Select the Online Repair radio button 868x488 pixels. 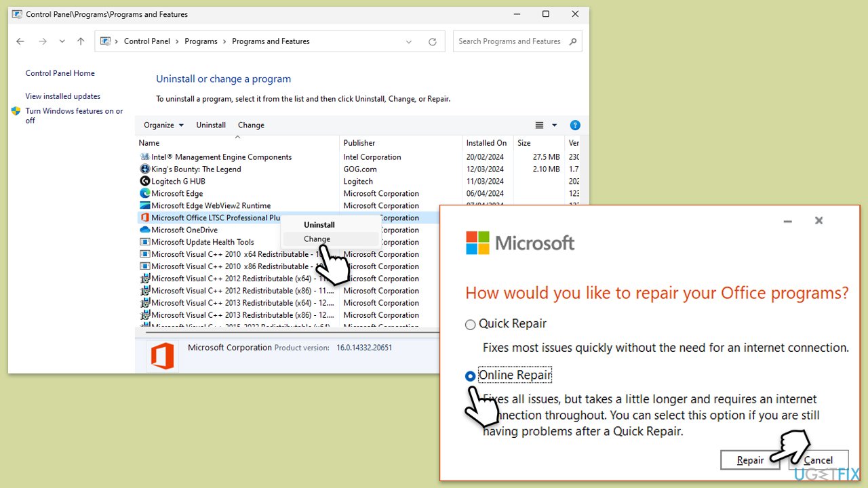[x=471, y=376]
